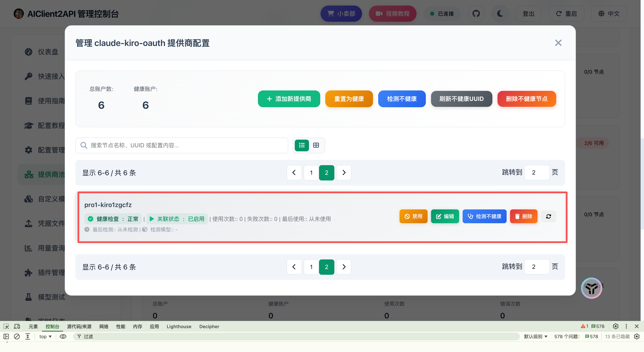
Task: Switch to list view icon
Action: click(x=302, y=145)
